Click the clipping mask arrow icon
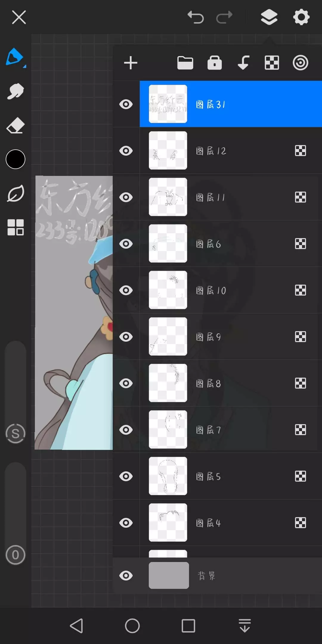 (x=243, y=63)
